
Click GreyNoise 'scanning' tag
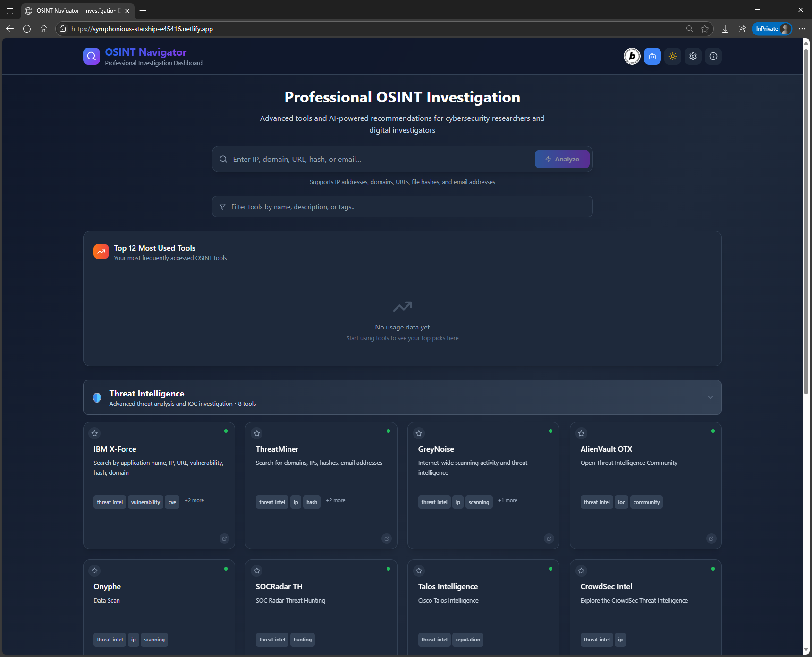tap(479, 502)
